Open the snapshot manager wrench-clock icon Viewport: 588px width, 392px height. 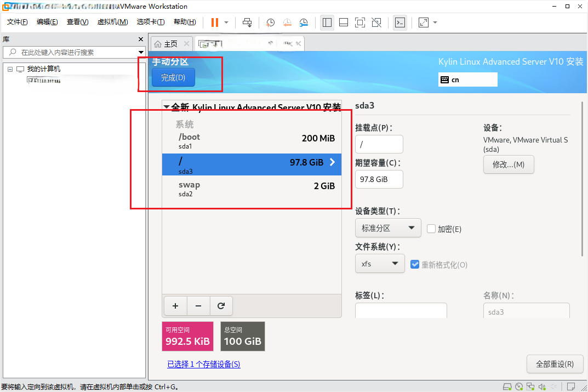[304, 22]
